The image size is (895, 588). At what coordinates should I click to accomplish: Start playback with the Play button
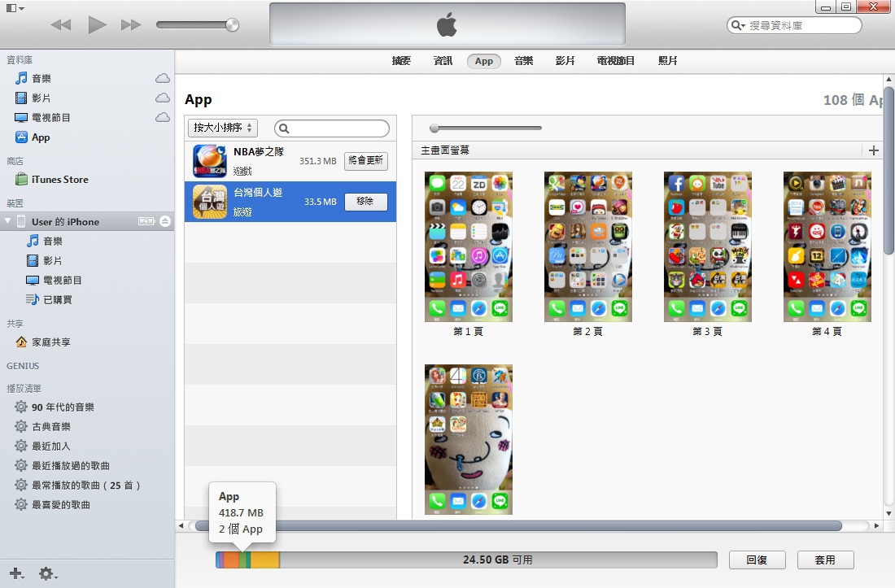click(x=97, y=24)
